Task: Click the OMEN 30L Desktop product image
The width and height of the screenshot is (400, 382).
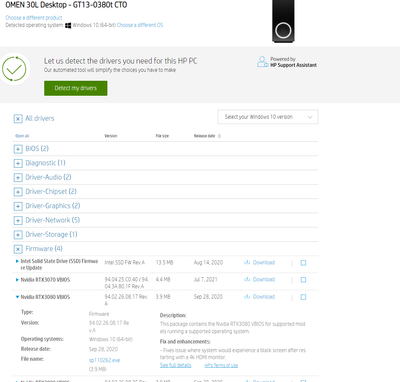Action: click(x=283, y=21)
